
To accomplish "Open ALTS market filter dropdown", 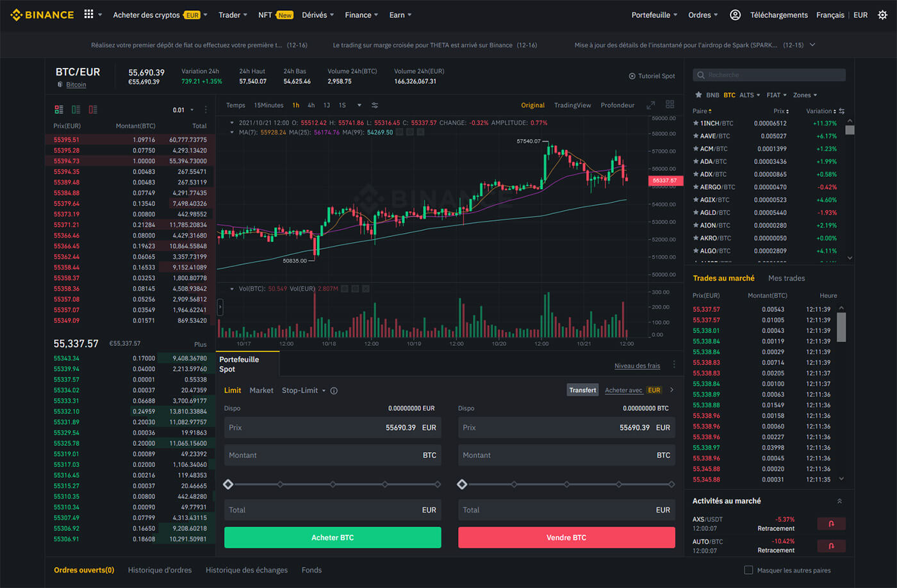I will (x=750, y=95).
